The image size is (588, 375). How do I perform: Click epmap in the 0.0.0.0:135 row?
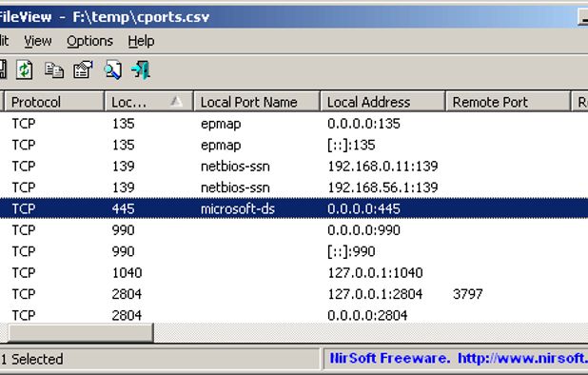[x=221, y=124]
